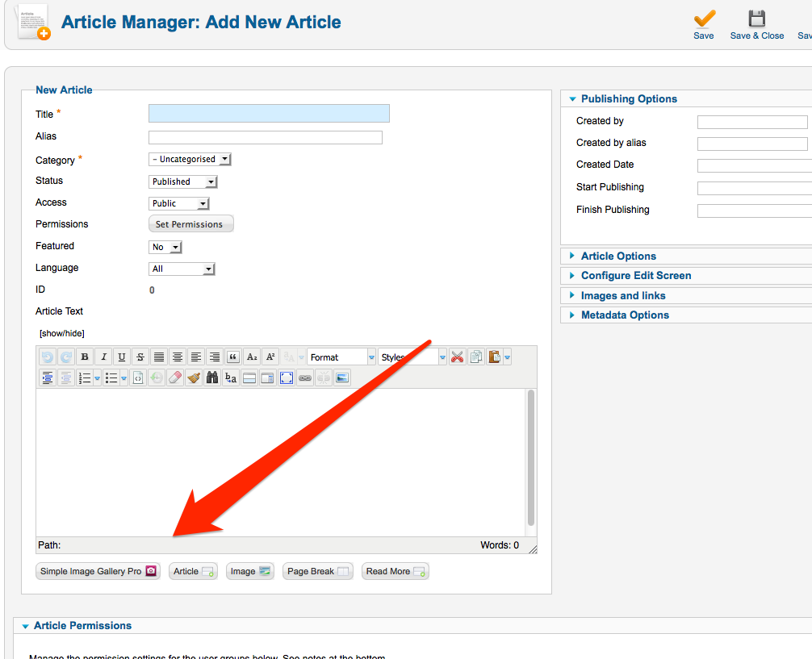Copy selection using the copy icon

click(476, 357)
